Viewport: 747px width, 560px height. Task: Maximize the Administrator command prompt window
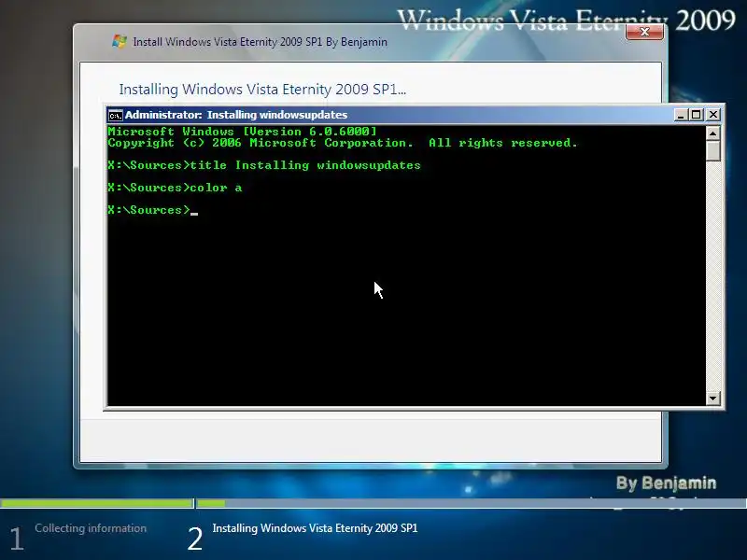[x=696, y=115]
